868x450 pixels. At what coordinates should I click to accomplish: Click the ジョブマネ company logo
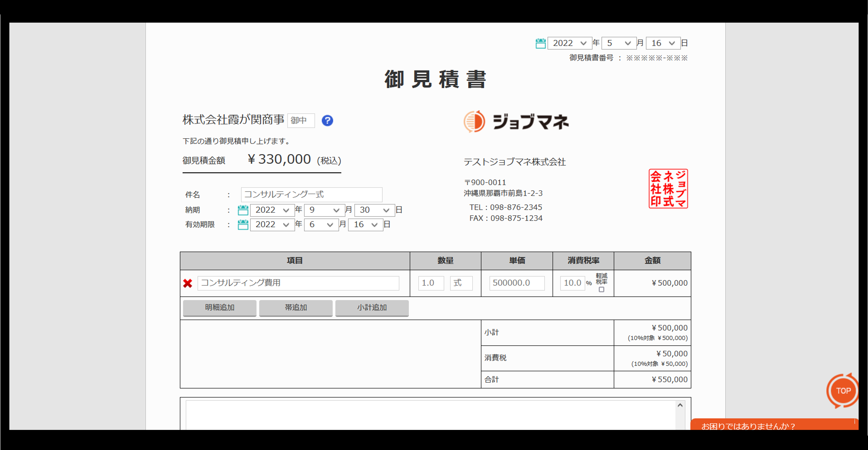coord(516,122)
